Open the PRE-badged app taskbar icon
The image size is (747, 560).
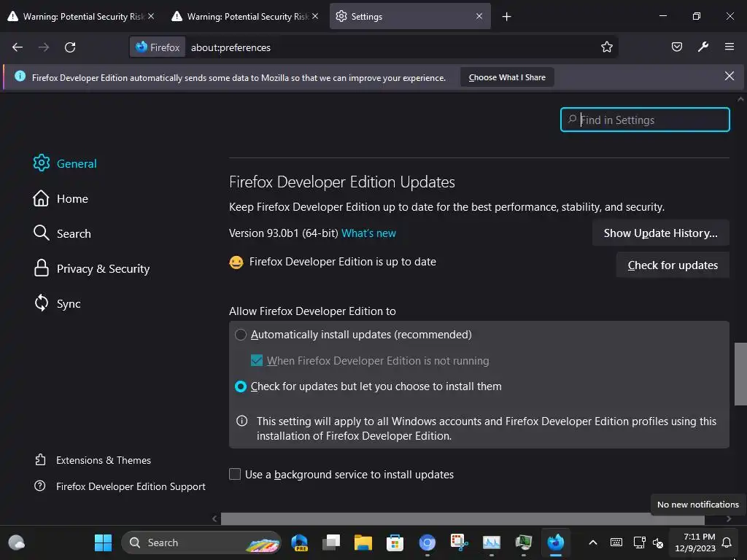(299, 542)
